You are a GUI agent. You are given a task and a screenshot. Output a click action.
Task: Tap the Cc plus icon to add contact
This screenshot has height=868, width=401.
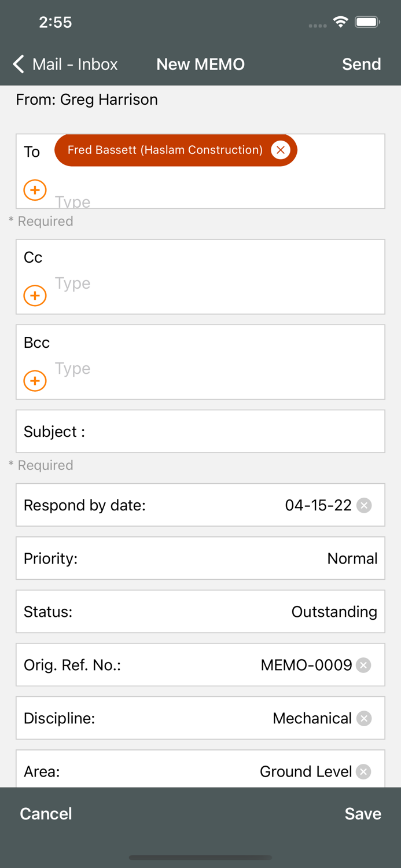click(x=35, y=296)
